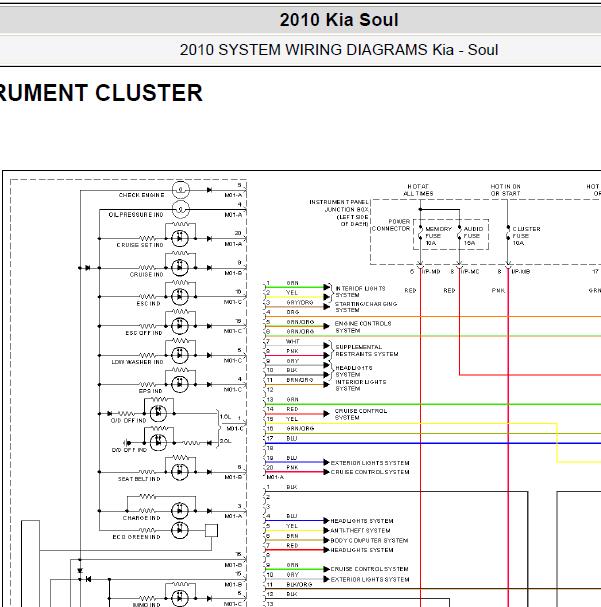Click the EPS indicator LED symbol
The width and height of the screenshot is (601, 607).
pos(180,384)
